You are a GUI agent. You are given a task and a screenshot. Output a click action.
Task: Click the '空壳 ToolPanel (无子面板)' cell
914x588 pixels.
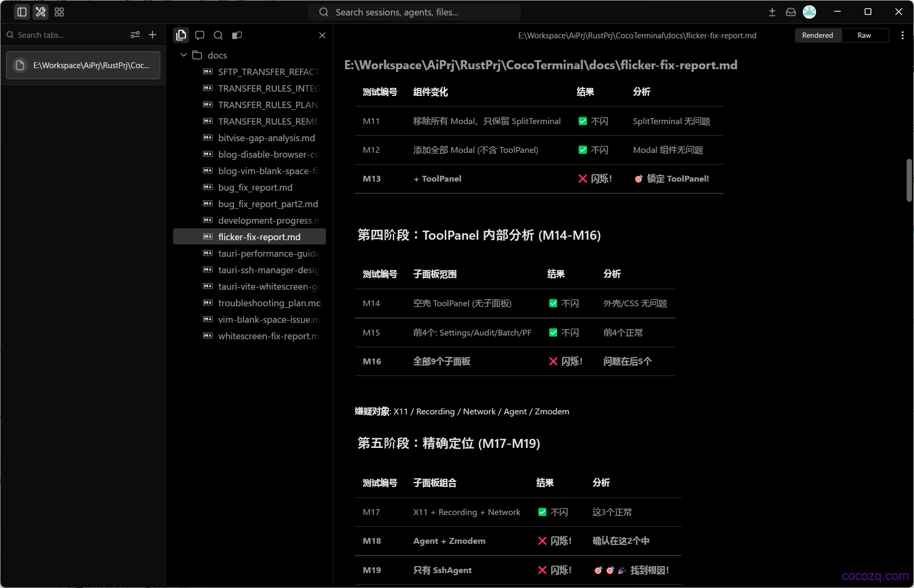coord(462,303)
